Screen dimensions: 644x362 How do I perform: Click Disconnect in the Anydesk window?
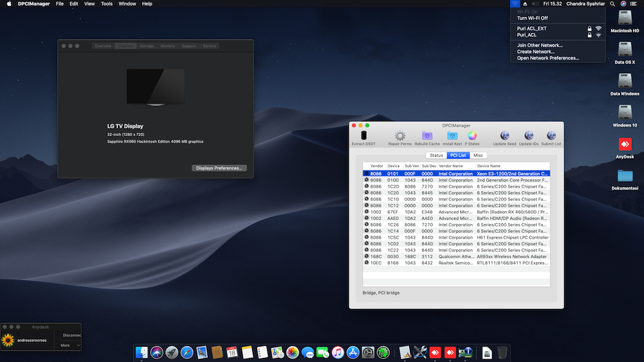(72, 335)
